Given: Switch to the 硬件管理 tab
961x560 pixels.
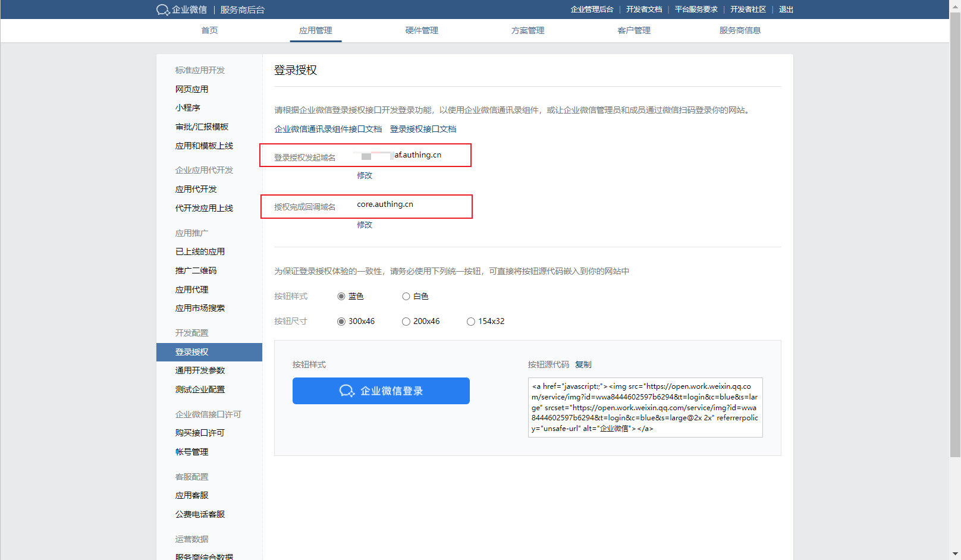Looking at the screenshot, I should (420, 30).
